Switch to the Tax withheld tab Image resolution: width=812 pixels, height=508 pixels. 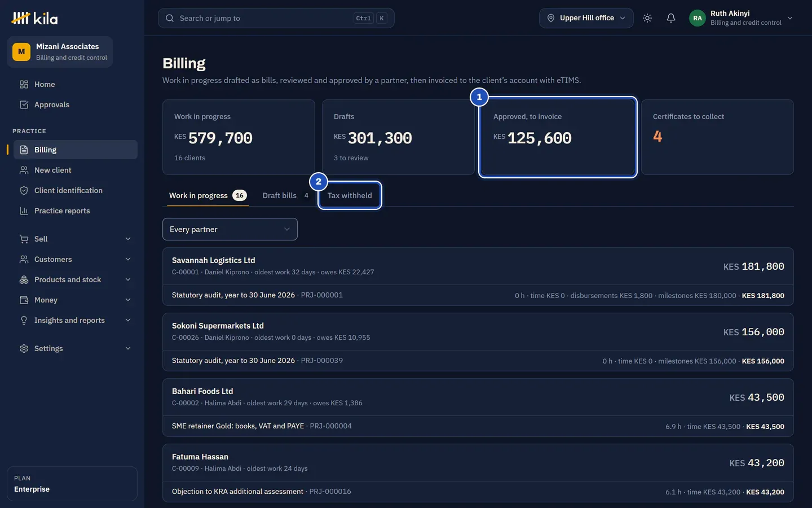click(350, 195)
